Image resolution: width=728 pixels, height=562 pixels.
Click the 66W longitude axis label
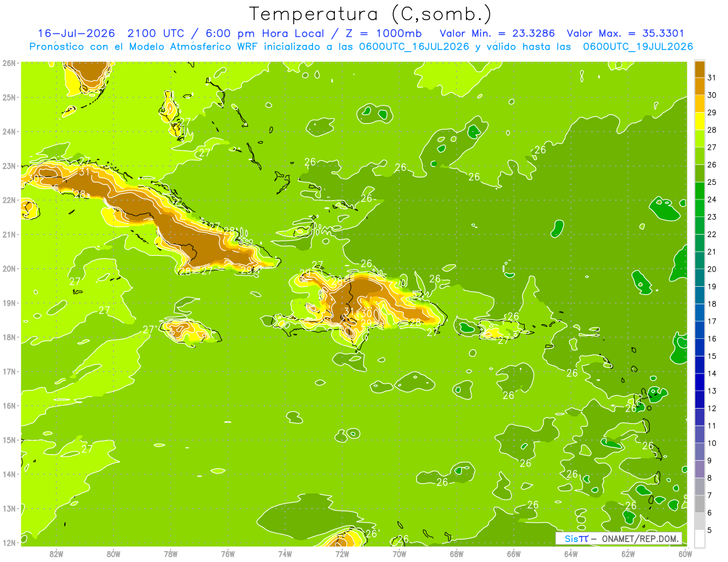(513, 554)
